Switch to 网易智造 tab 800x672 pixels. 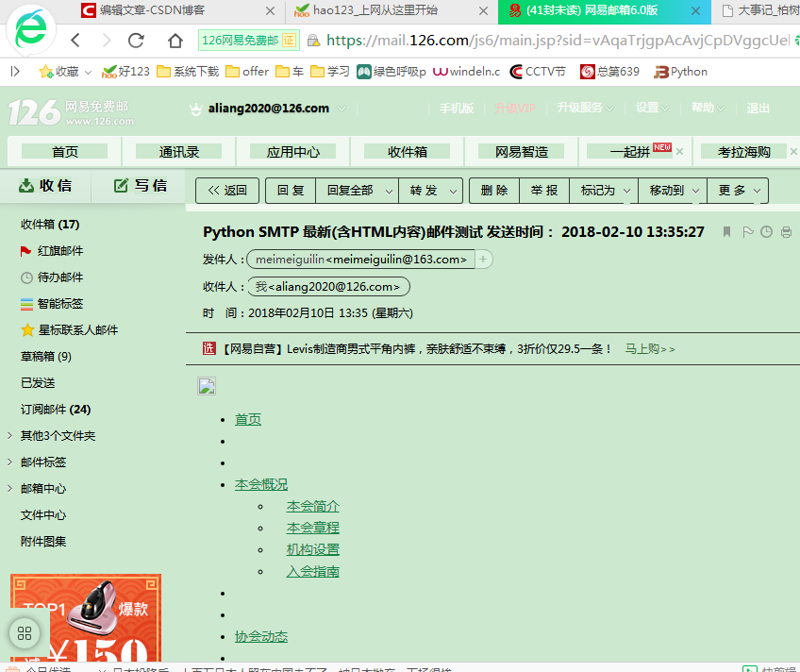[x=522, y=152]
